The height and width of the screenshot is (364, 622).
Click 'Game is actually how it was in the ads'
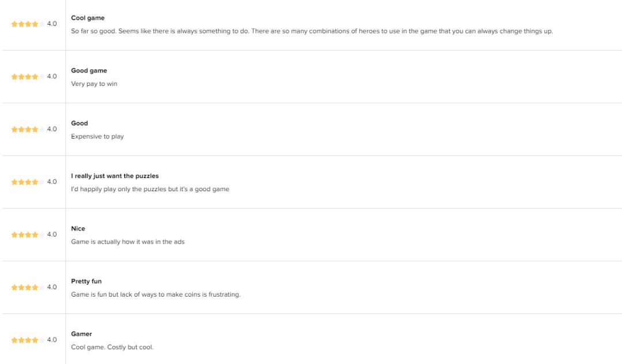(x=128, y=242)
